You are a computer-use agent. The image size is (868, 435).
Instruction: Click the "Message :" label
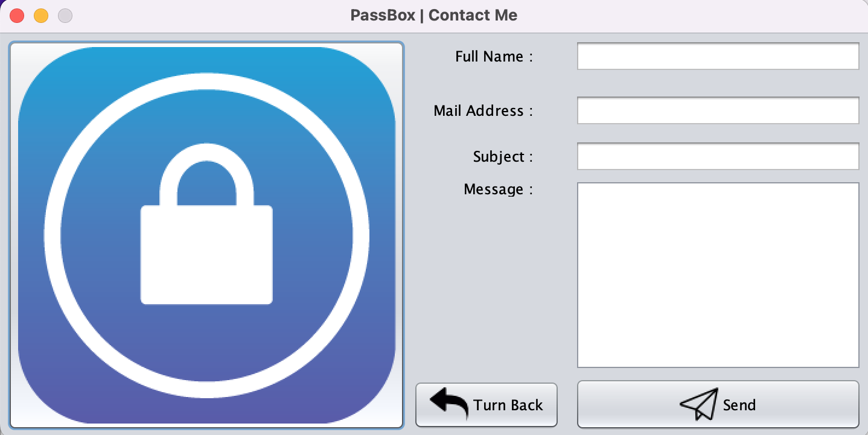click(499, 189)
